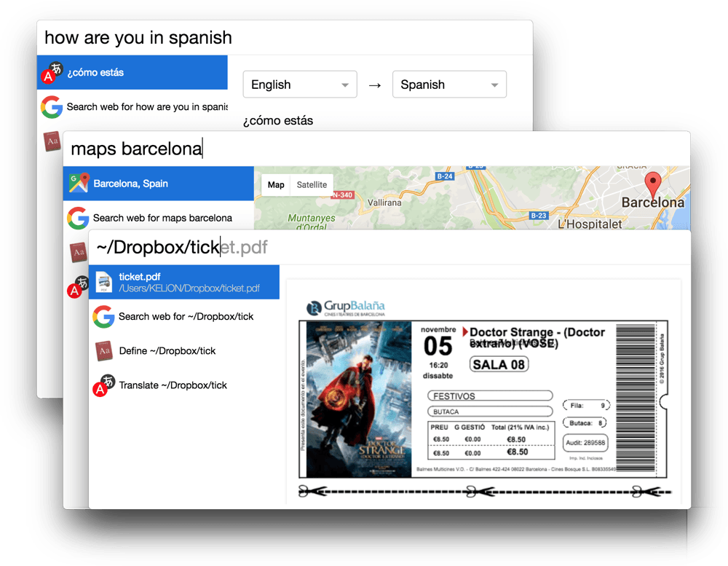Click the large "05" date on the ticket
The width and height of the screenshot is (728, 566).
click(438, 346)
